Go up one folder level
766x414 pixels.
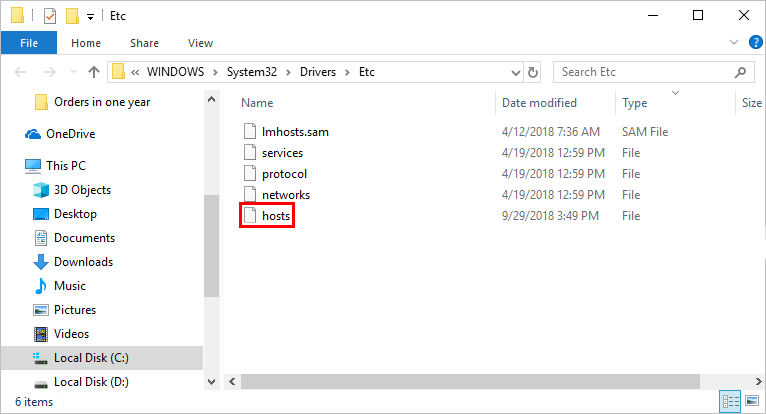tap(94, 72)
